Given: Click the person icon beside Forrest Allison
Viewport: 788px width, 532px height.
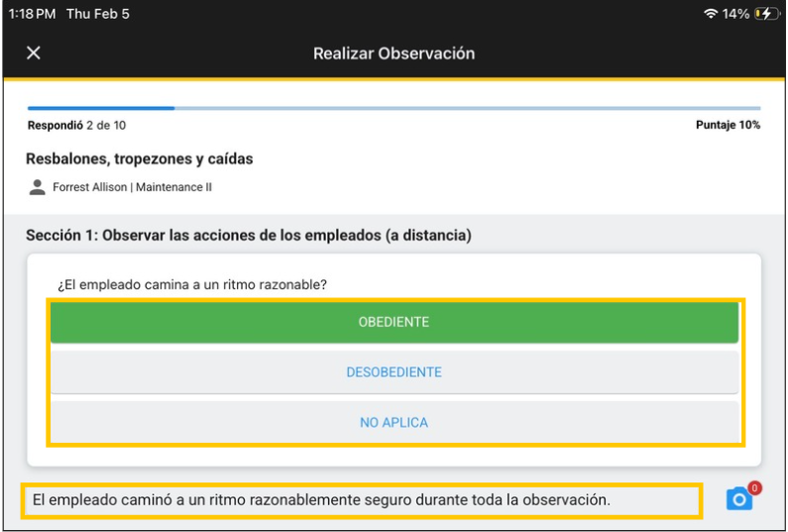Looking at the screenshot, I should tap(38, 186).
